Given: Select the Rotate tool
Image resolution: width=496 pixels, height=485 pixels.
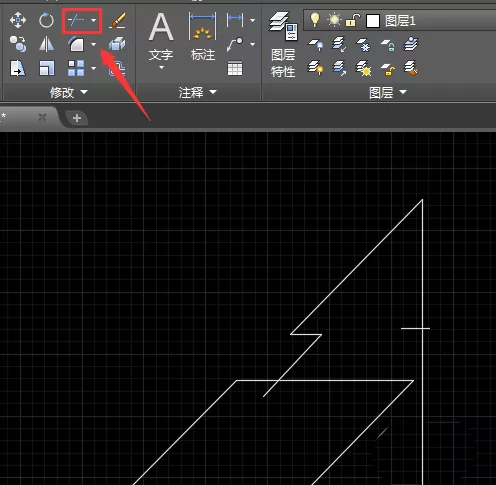Looking at the screenshot, I should click(x=46, y=20).
